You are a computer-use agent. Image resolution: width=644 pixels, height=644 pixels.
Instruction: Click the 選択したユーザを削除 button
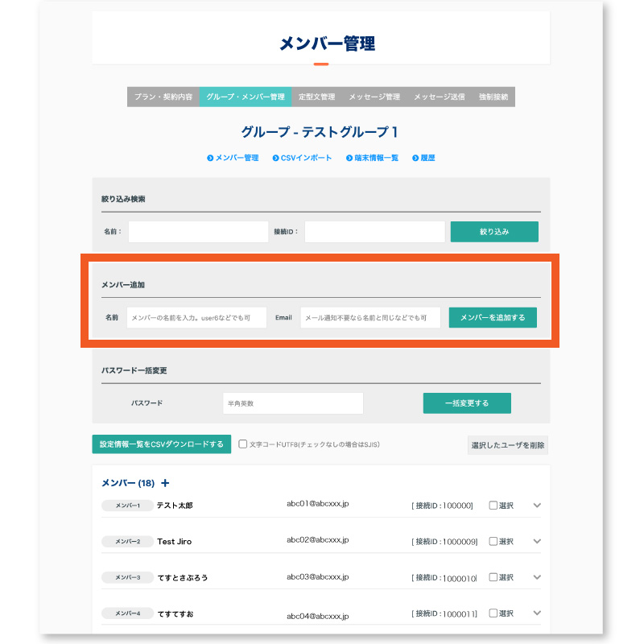[x=510, y=444]
